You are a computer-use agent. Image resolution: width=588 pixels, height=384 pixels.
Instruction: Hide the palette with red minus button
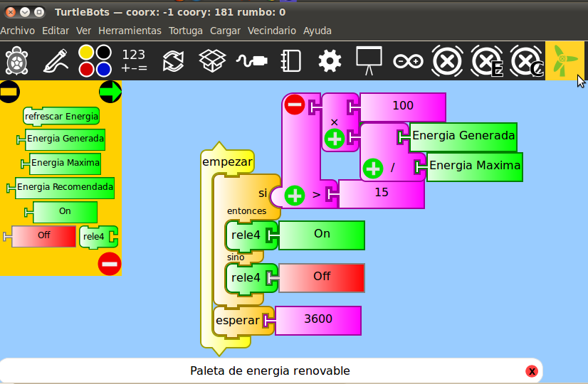click(x=110, y=264)
